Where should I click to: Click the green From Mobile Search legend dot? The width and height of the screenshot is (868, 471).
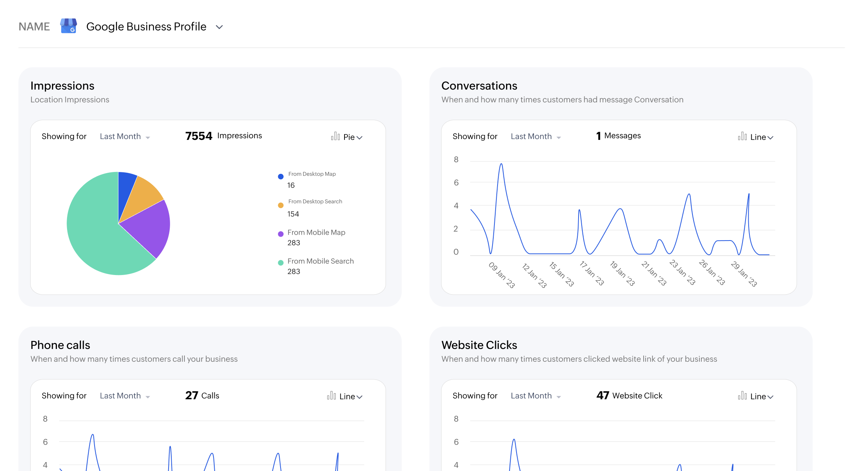click(281, 263)
